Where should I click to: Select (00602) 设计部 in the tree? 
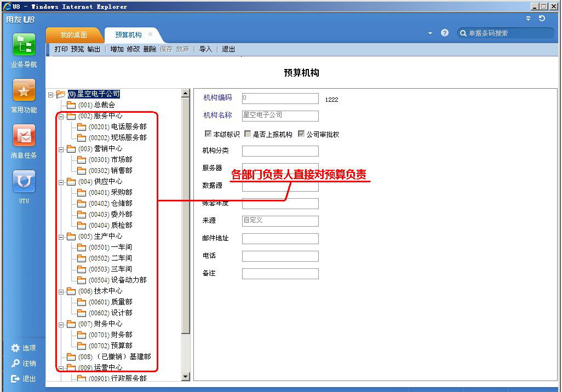click(111, 313)
